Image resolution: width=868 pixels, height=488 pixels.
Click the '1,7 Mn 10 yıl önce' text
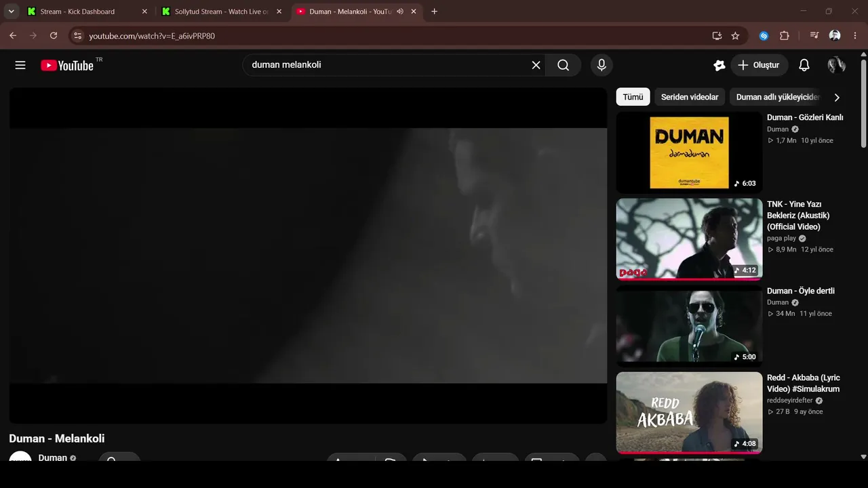[x=800, y=140]
